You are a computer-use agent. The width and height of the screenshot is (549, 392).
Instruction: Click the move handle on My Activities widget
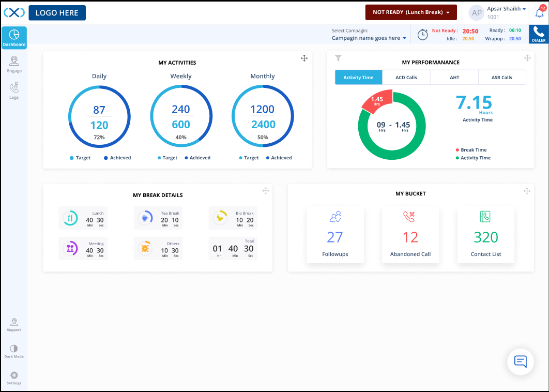pos(304,58)
